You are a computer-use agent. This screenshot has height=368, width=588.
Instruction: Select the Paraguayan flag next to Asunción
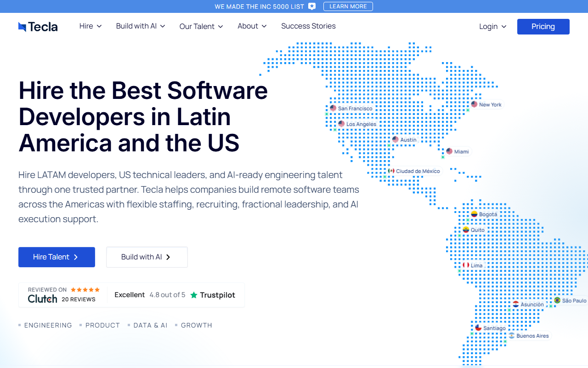click(x=516, y=304)
